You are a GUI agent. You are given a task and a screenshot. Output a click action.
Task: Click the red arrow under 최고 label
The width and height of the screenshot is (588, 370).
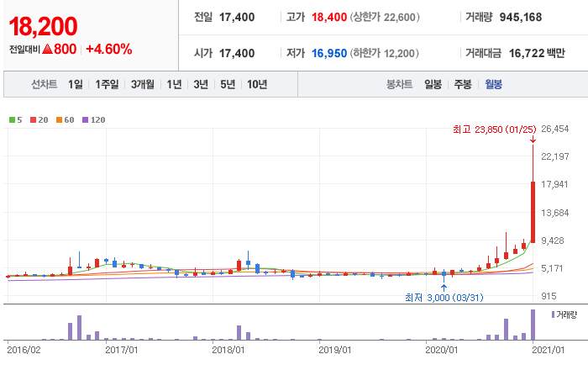533,140
